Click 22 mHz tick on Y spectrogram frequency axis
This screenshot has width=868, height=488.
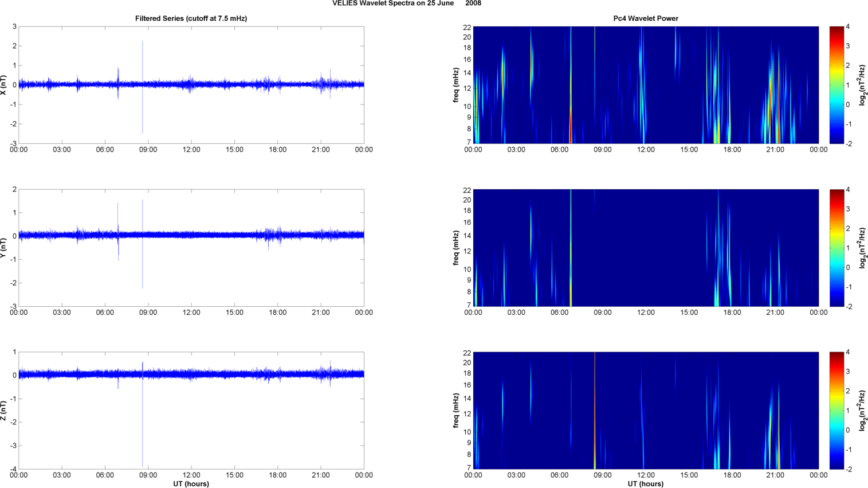click(x=467, y=190)
